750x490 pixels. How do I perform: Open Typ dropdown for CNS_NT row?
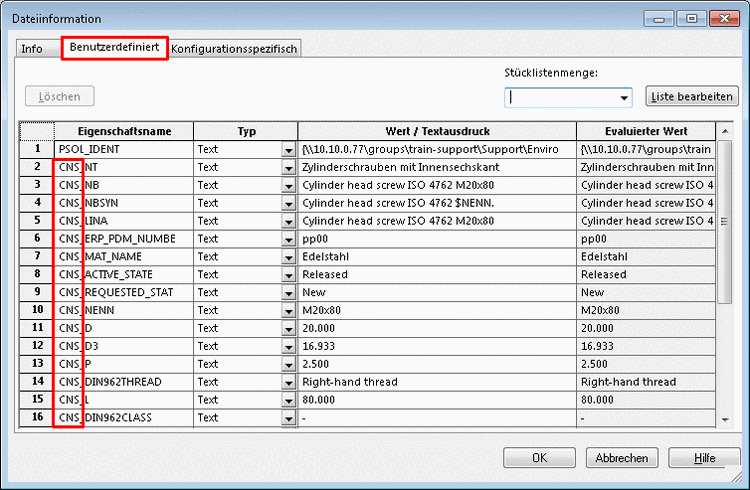pos(288,168)
